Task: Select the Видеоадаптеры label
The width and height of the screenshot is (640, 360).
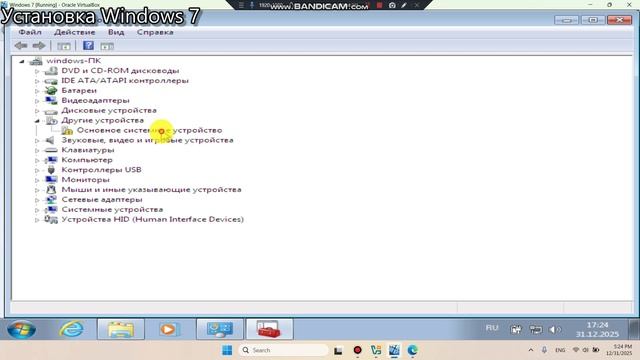Action: click(95, 100)
